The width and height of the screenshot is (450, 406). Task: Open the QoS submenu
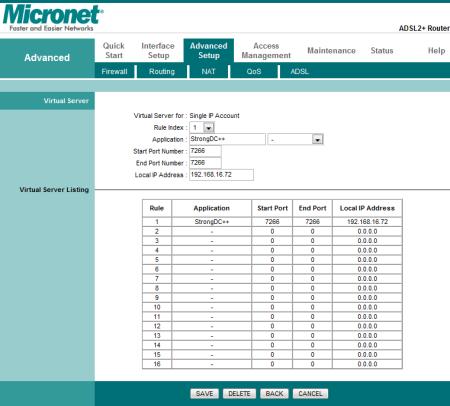click(254, 71)
